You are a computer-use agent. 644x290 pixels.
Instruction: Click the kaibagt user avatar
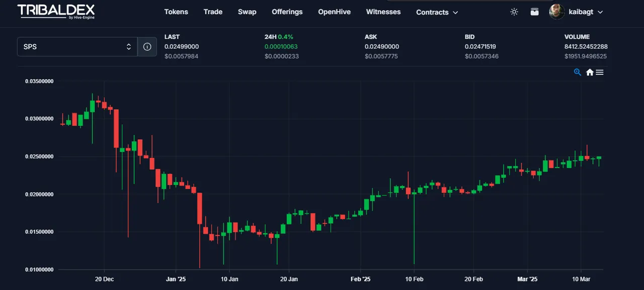click(x=557, y=12)
